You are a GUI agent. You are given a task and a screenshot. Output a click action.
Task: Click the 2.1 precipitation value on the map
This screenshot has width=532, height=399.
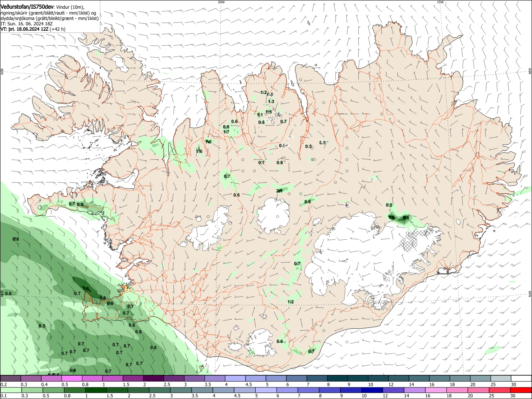click(x=279, y=191)
